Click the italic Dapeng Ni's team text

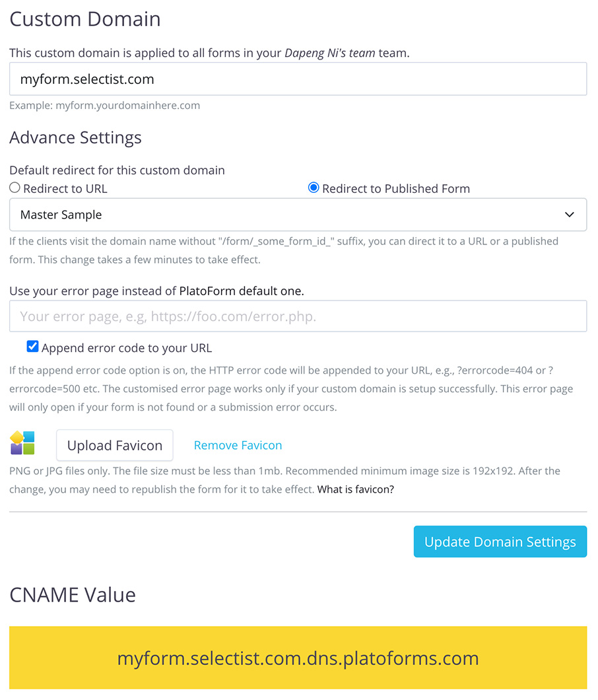coord(329,53)
